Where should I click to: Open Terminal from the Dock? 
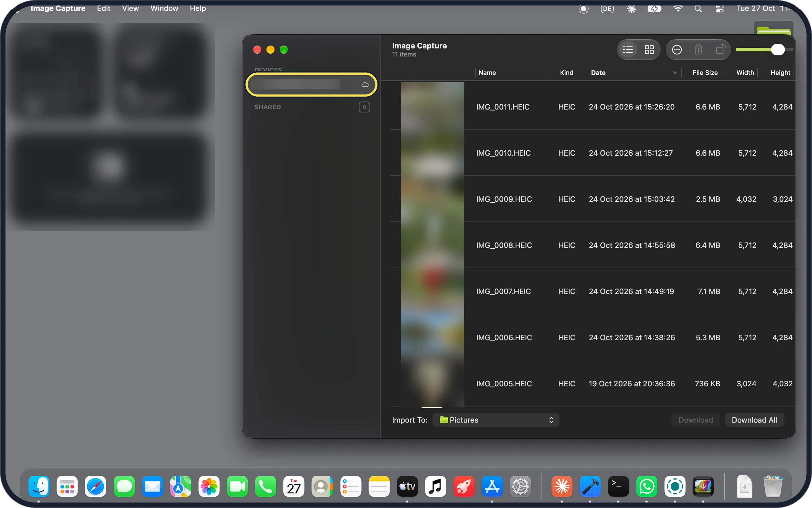point(618,486)
